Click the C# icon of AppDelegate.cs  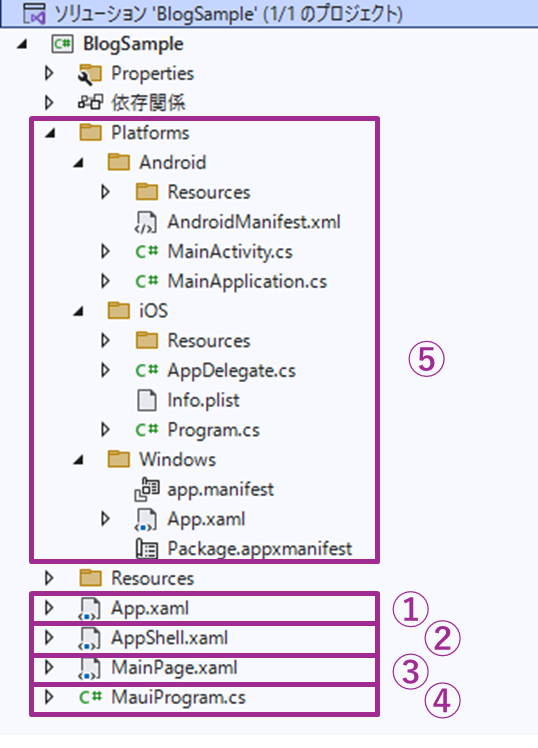point(146,370)
